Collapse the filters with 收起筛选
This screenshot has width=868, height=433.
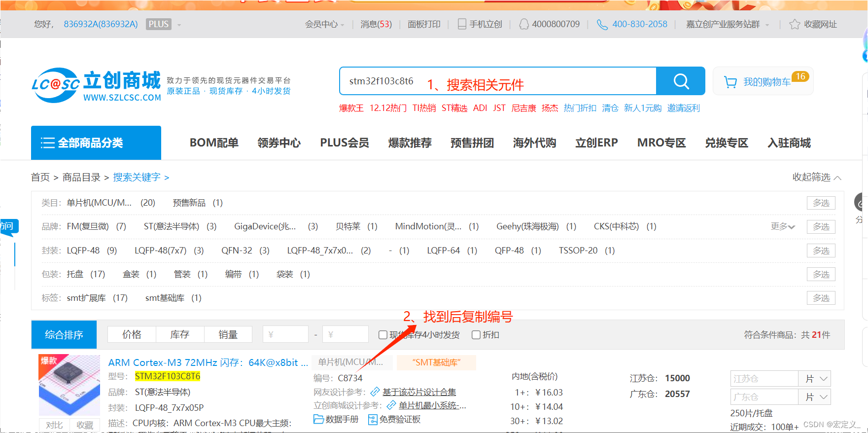[817, 177]
